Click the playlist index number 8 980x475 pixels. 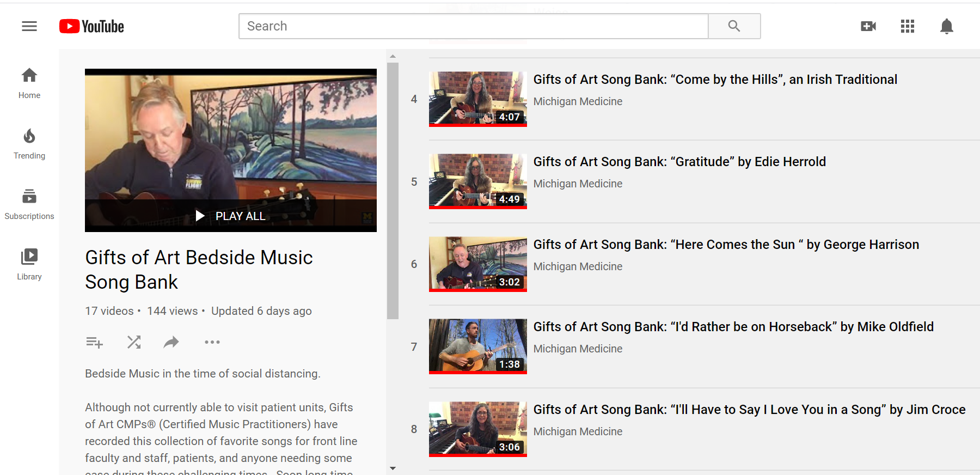414,429
